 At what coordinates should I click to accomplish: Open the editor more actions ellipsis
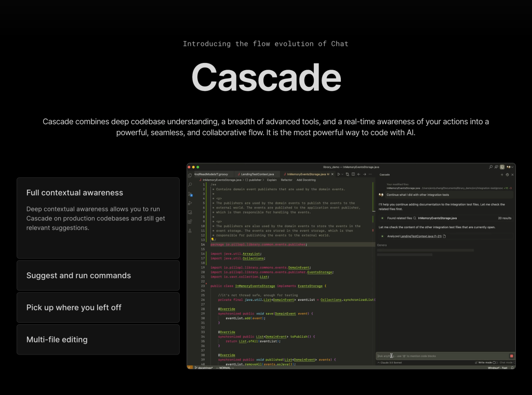coord(370,174)
